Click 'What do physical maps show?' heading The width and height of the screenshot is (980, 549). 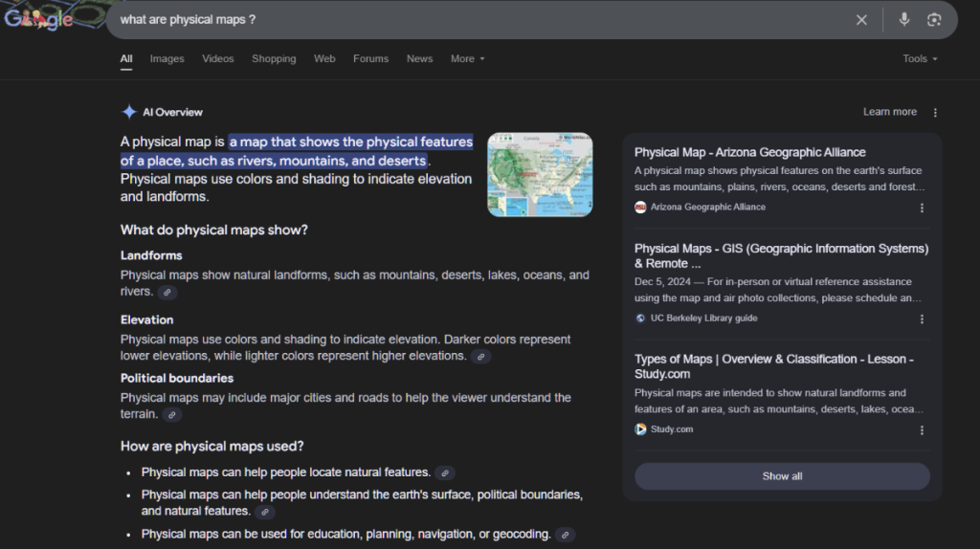pyautogui.click(x=214, y=230)
